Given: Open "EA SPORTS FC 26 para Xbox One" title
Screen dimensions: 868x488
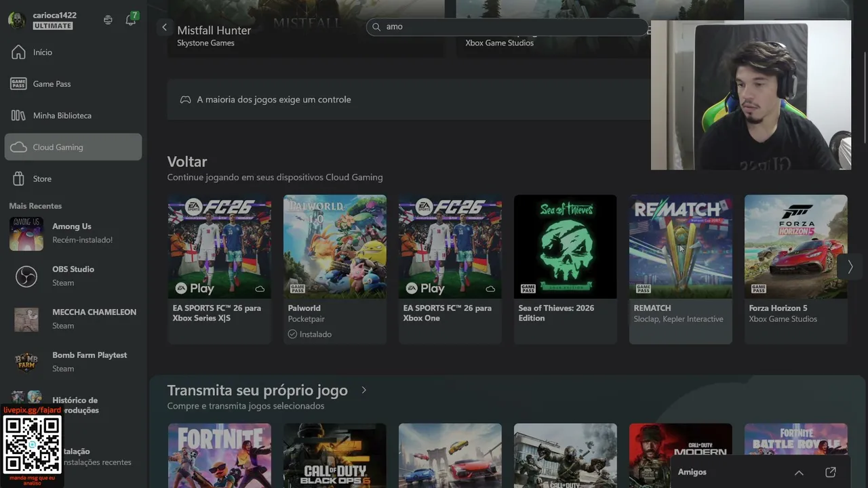Looking at the screenshot, I should pyautogui.click(x=448, y=313).
